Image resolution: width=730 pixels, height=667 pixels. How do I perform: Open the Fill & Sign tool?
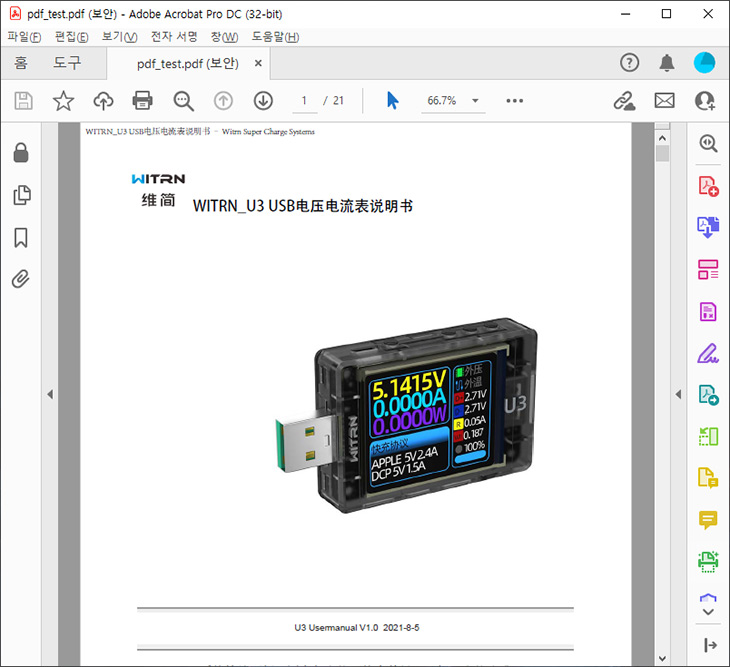point(708,353)
